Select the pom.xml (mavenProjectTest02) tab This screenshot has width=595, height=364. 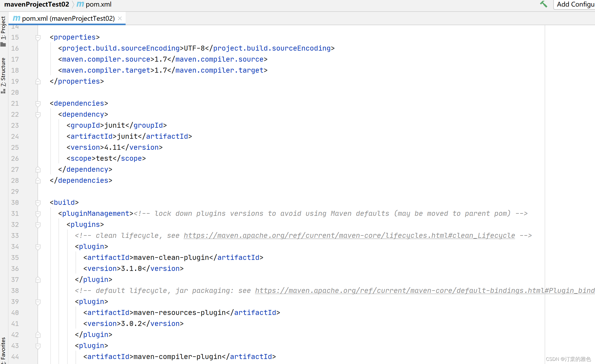(68, 18)
